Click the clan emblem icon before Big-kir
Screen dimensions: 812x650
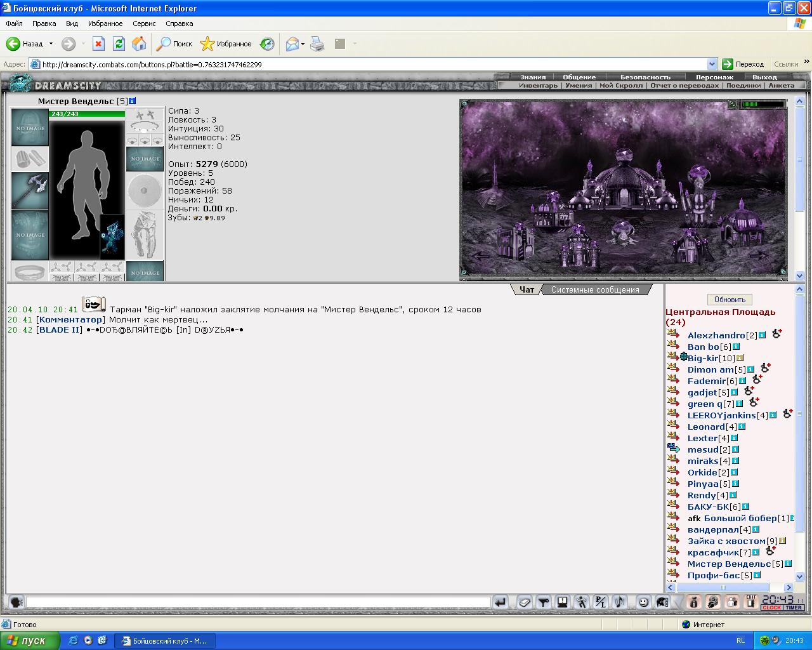pyautogui.click(x=683, y=357)
